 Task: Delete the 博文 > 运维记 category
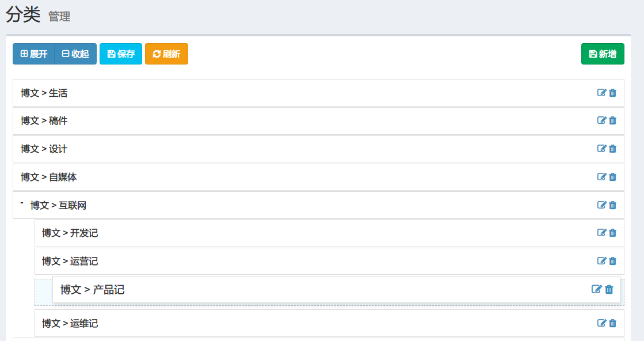(612, 323)
